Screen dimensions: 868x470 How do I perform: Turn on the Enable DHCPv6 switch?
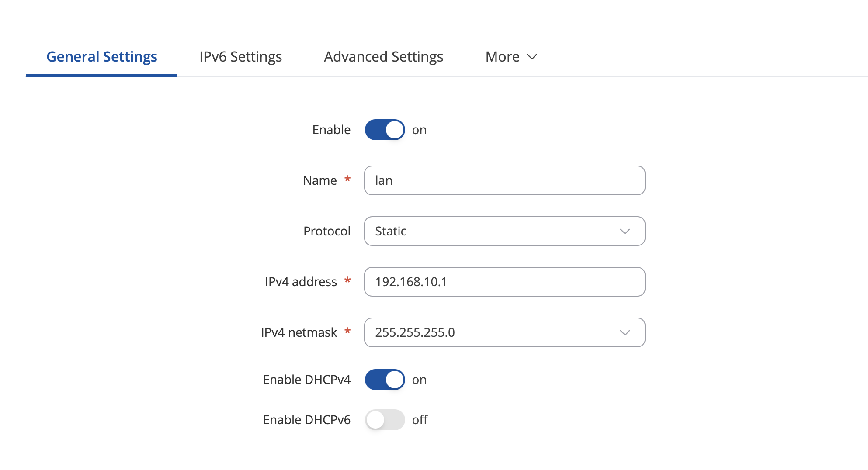[x=385, y=420]
